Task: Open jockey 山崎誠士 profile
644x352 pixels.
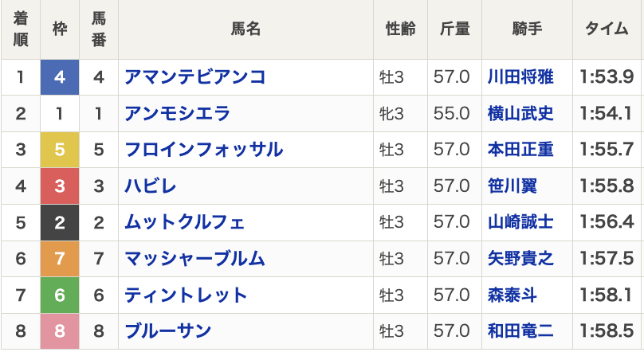Action: tap(520, 222)
